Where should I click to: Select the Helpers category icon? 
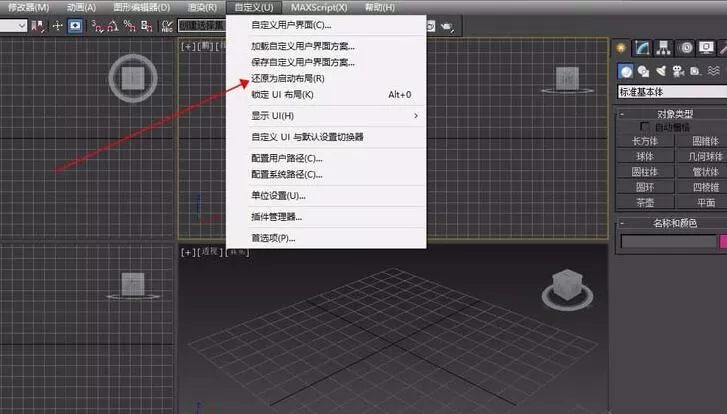(x=695, y=71)
